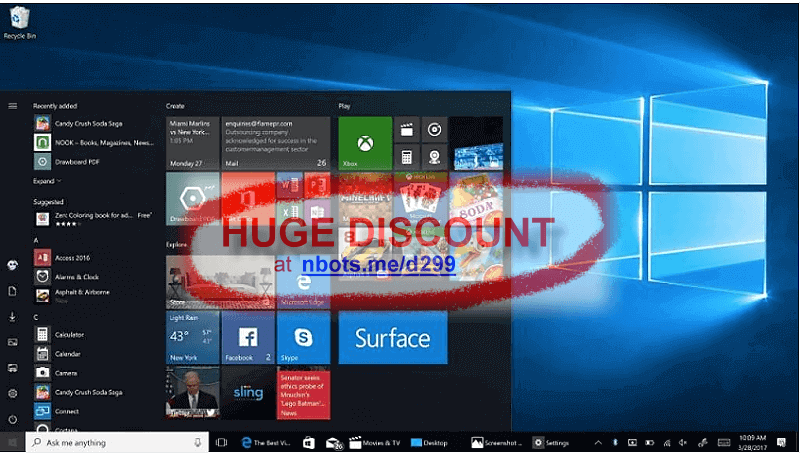Switch to Edge window The Best Vi...

(x=266, y=443)
